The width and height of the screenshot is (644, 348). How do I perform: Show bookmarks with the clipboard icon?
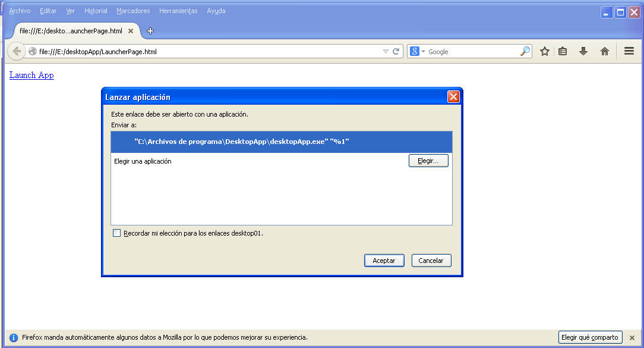pos(563,51)
